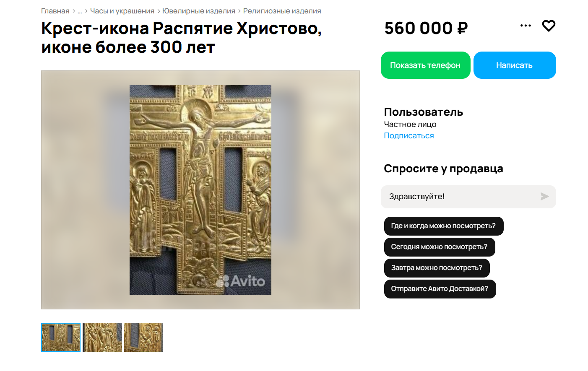Send message with the arrow icon
The width and height of the screenshot is (588, 371).
point(544,197)
